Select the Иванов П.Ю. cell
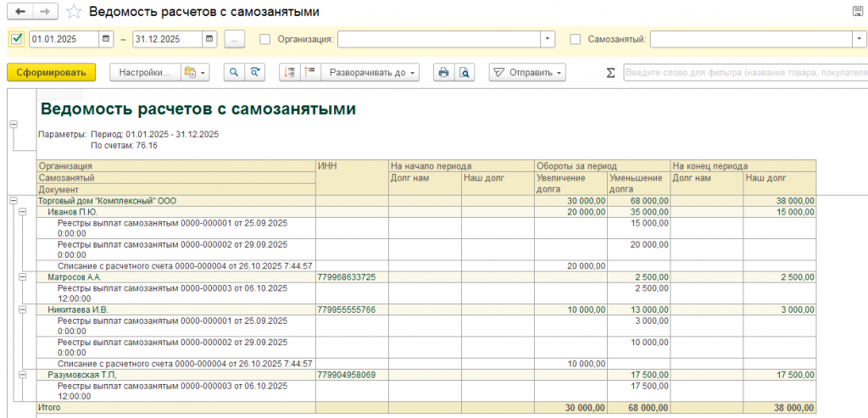This screenshot has width=868, height=418. click(x=176, y=211)
